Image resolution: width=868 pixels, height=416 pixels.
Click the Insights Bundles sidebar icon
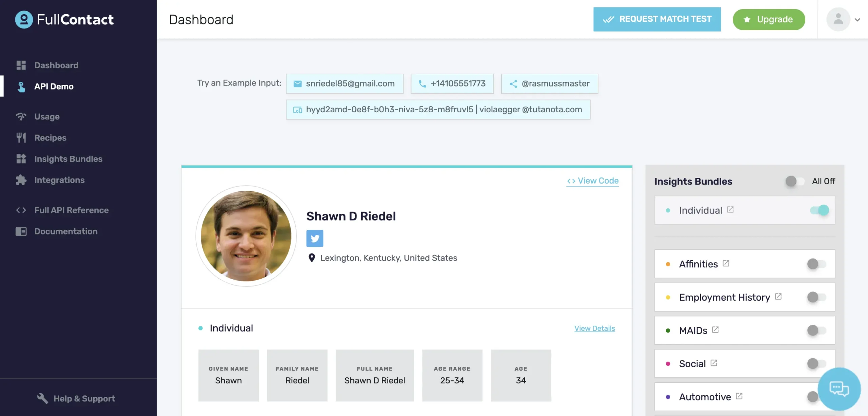pos(21,159)
